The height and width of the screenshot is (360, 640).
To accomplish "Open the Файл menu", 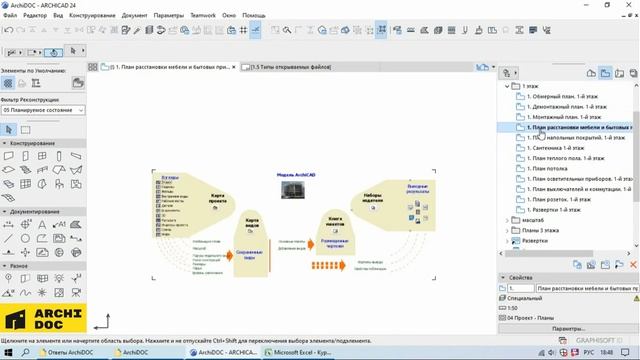I will (x=10, y=15).
